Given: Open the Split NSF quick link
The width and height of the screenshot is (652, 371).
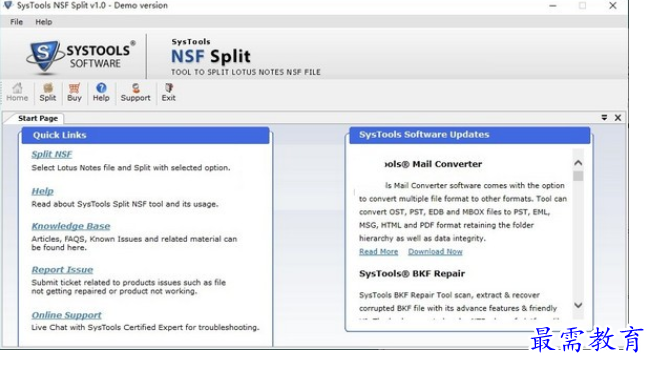Looking at the screenshot, I should 52,154.
